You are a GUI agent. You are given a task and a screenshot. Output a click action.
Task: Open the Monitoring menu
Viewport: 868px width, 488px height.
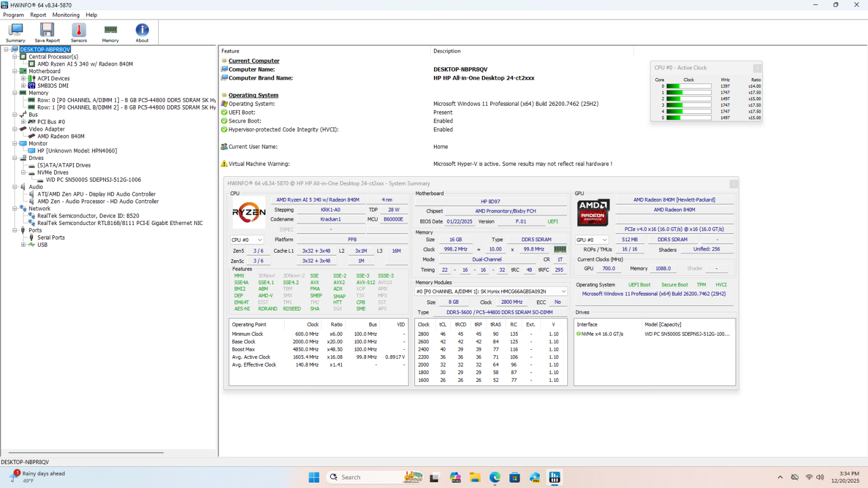(66, 15)
